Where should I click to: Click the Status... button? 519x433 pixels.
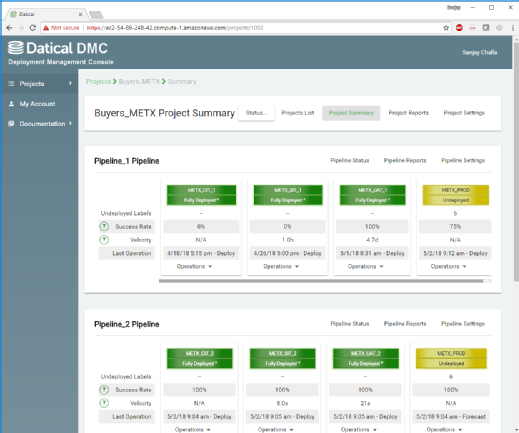point(256,113)
